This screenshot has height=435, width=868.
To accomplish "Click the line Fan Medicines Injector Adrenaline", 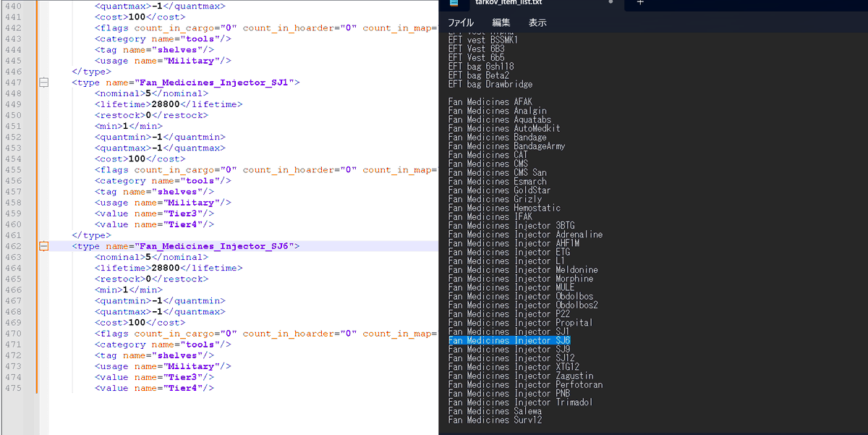I will click(x=525, y=235).
